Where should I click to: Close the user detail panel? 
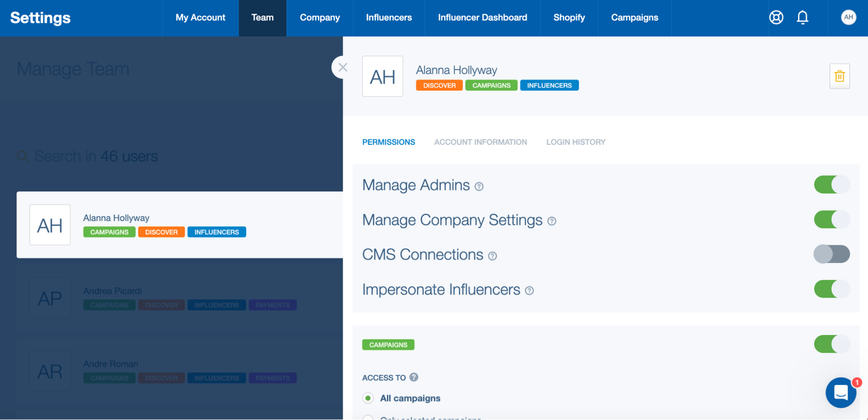pos(343,67)
